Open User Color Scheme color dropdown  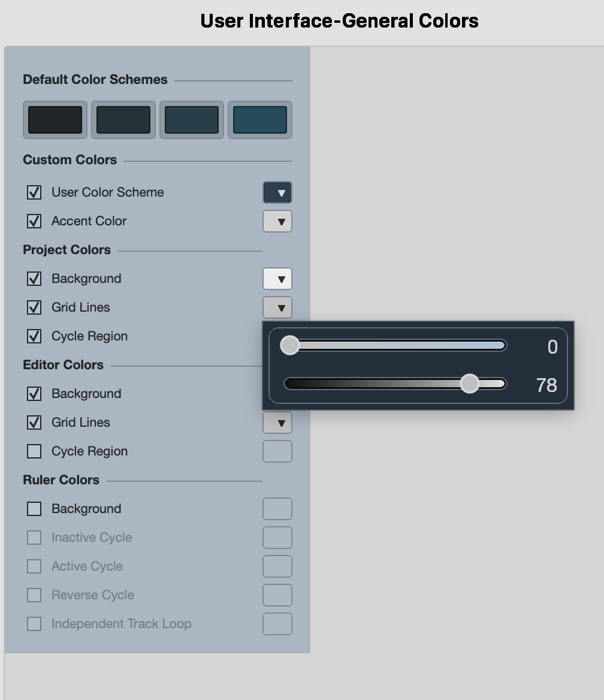click(277, 192)
